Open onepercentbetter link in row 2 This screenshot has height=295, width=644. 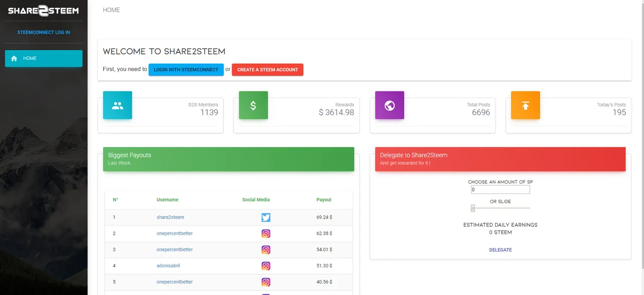tap(175, 234)
